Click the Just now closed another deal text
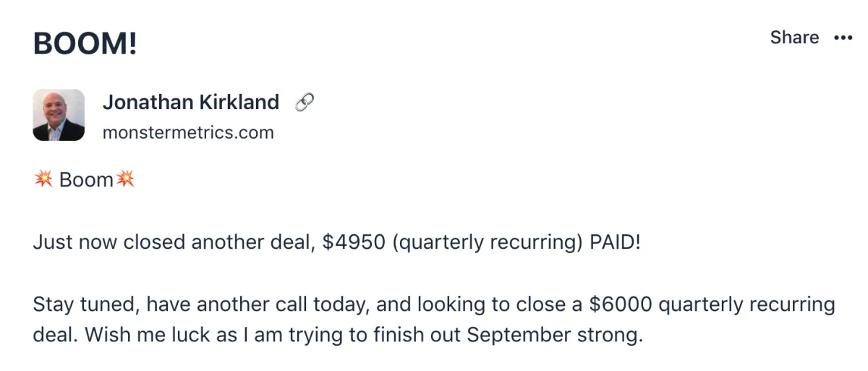The image size is (868, 371). point(174,242)
